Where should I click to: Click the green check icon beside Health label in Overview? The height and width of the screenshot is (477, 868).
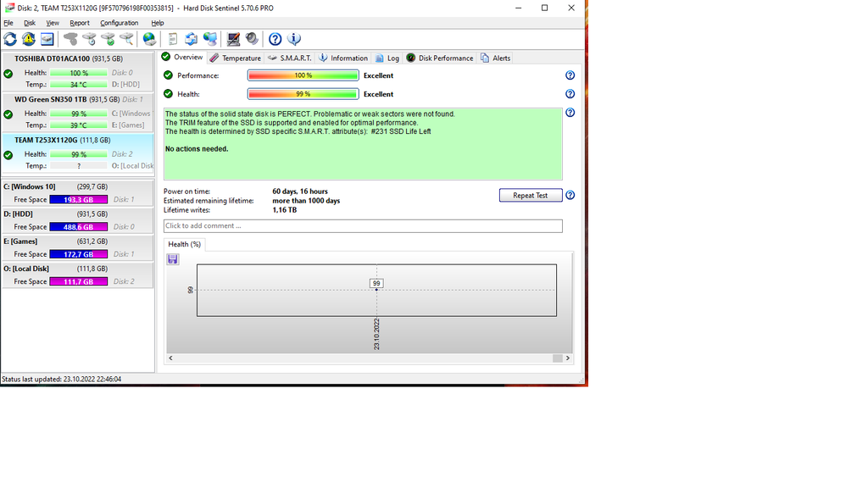[x=169, y=93]
